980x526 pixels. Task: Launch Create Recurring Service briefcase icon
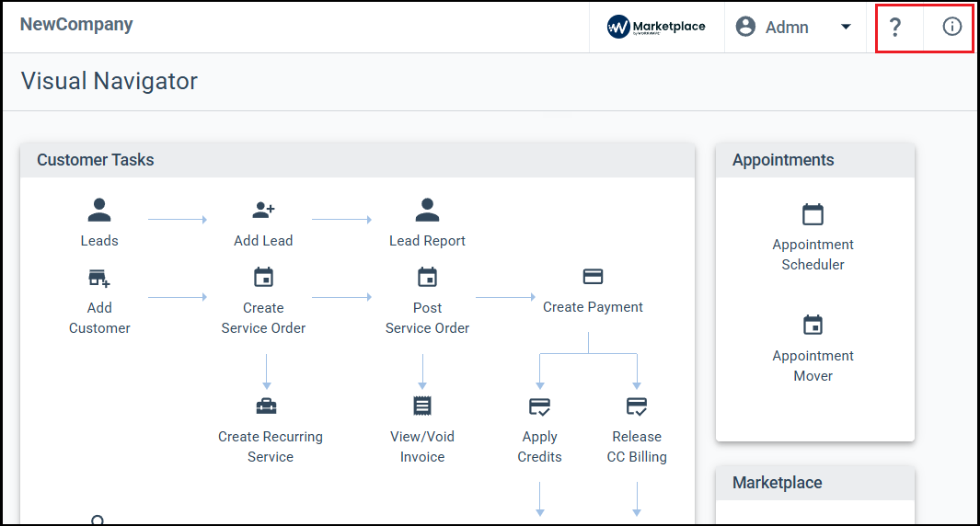266,406
